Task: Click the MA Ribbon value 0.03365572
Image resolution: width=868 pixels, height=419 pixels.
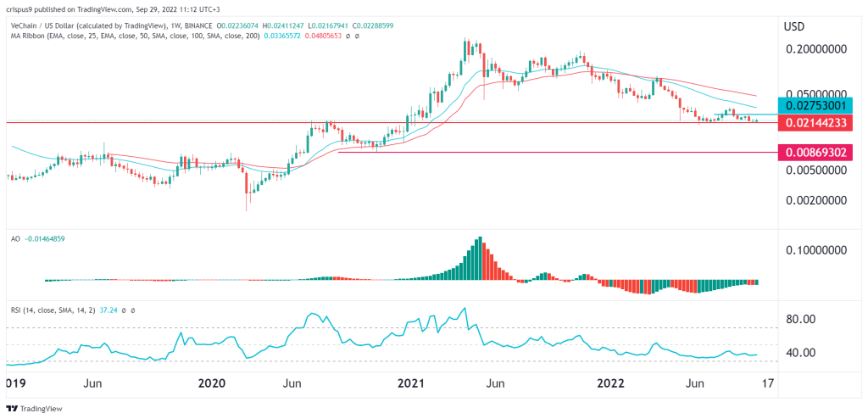Action: [283, 36]
